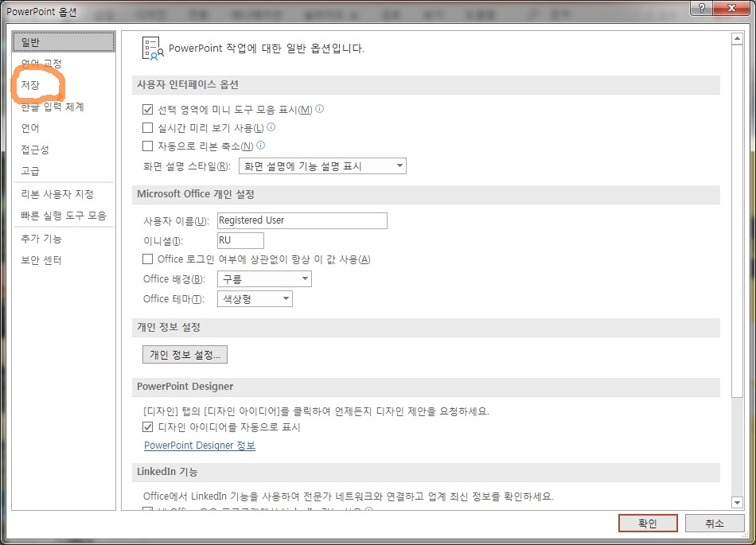Click the scrollbar down arrow
The height and width of the screenshot is (545, 756).
pyautogui.click(x=737, y=503)
